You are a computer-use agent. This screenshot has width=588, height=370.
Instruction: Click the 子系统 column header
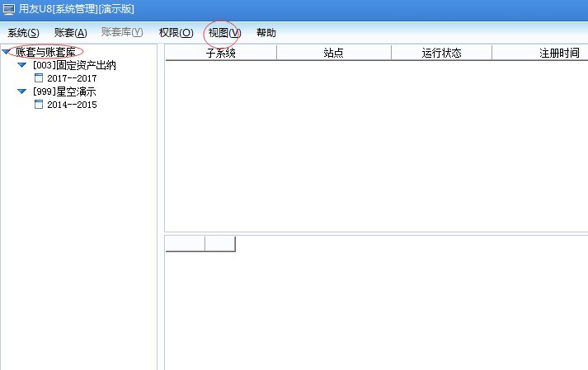pyautogui.click(x=221, y=53)
